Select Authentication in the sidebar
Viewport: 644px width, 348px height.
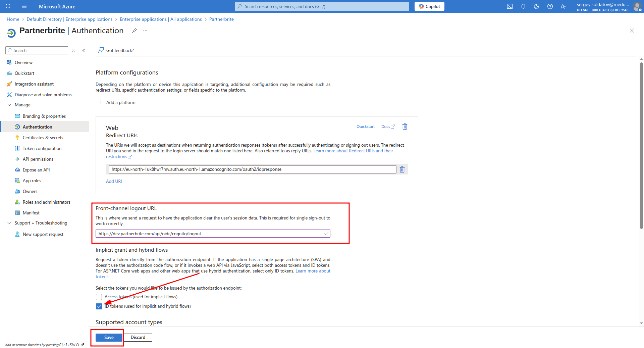pyautogui.click(x=38, y=127)
